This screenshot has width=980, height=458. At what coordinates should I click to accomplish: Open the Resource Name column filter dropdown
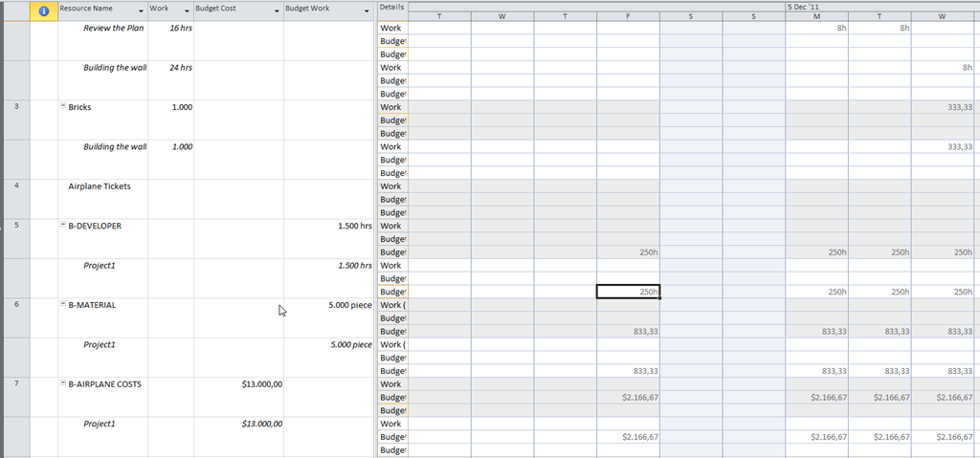click(142, 11)
